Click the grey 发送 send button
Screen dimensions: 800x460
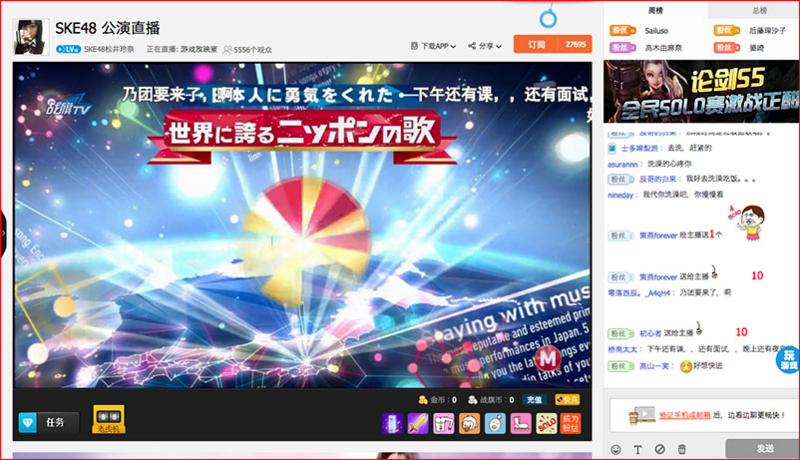tap(763, 449)
